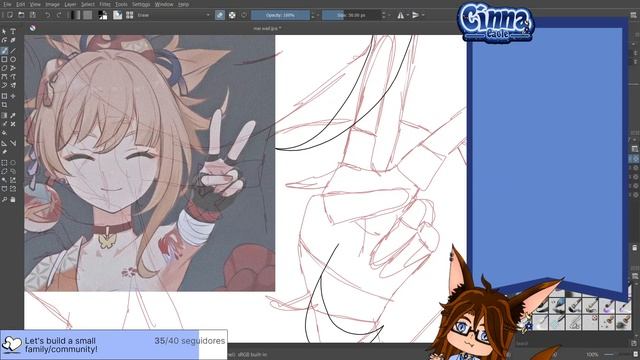Select the Bezier Curve tool
640x360 pixels.
[x=4, y=77]
